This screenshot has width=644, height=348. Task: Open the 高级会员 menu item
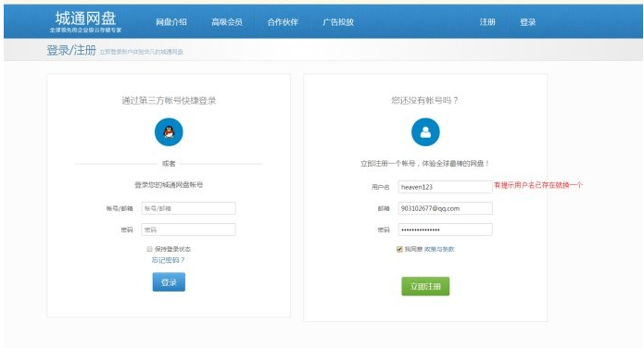227,22
